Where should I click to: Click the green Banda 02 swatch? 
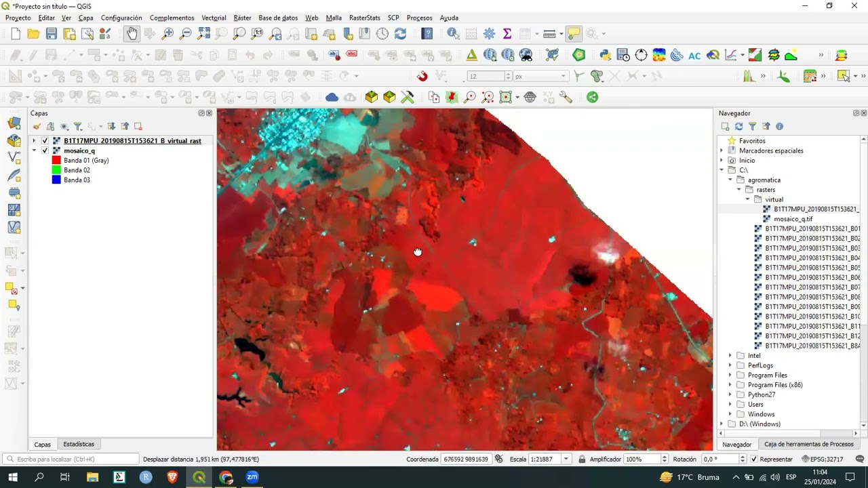click(x=56, y=170)
